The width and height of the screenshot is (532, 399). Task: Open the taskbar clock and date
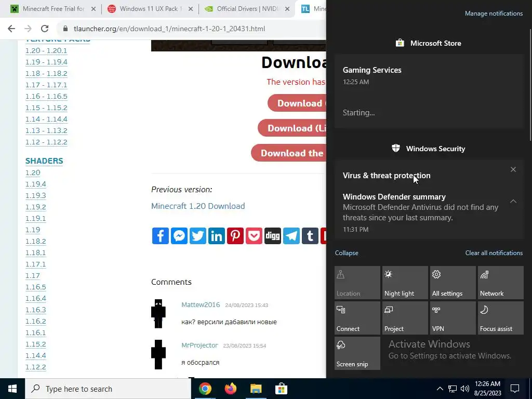[487, 389]
